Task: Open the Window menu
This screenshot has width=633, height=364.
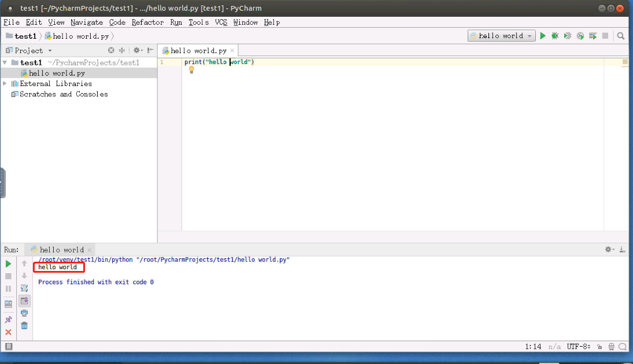Action: [246, 22]
